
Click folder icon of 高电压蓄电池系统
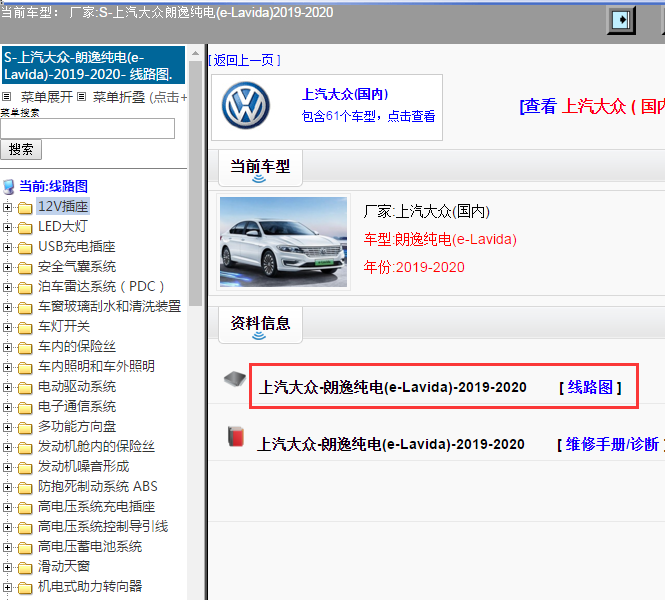pos(25,548)
